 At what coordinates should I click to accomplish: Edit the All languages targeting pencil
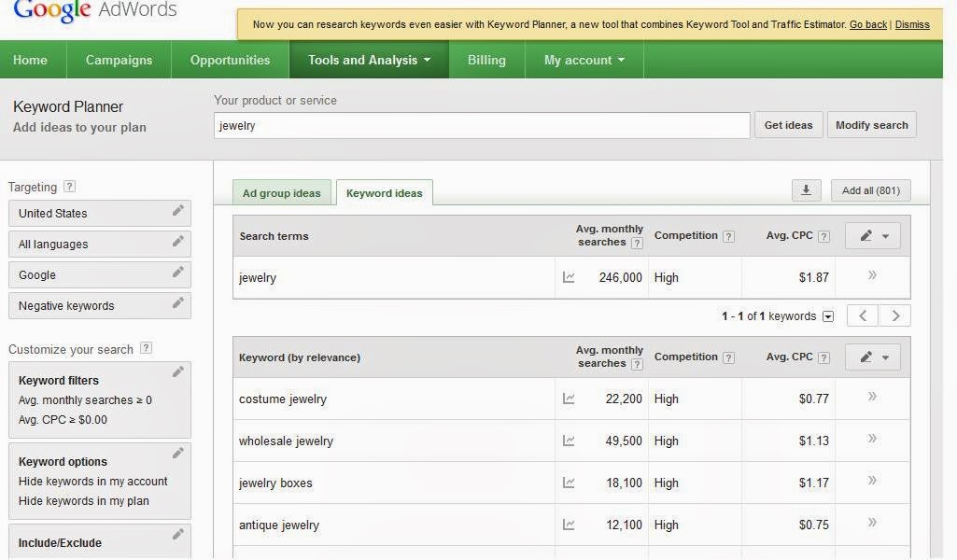[177, 241]
